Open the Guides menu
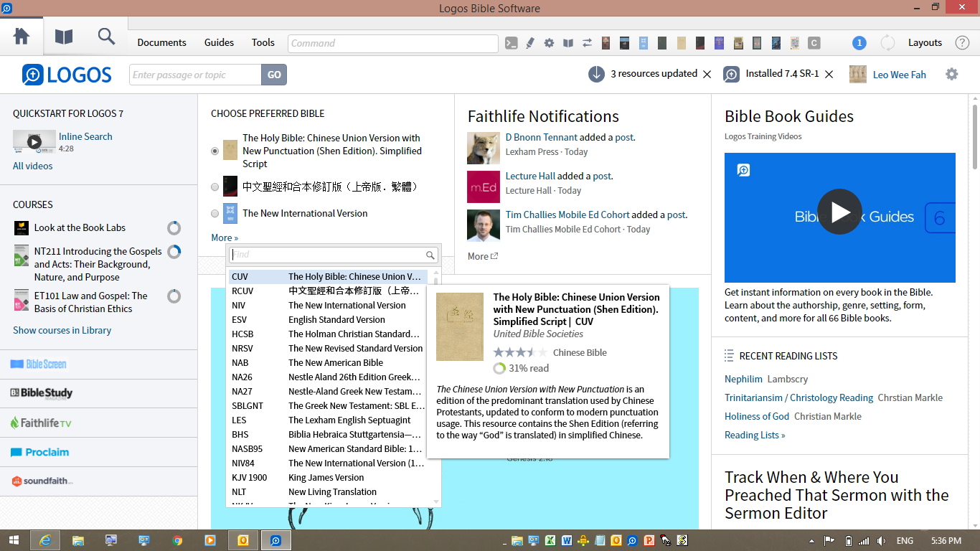Screen dimensions: 980x551 pyautogui.click(x=219, y=43)
